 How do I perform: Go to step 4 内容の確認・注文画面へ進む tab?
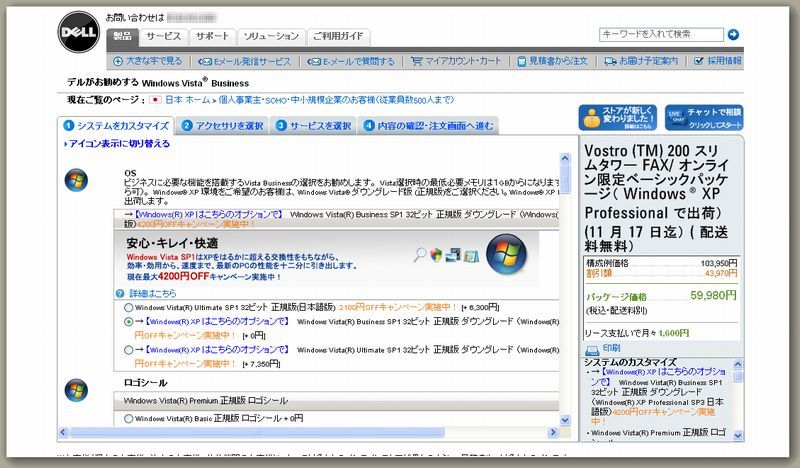pyautogui.click(x=428, y=126)
